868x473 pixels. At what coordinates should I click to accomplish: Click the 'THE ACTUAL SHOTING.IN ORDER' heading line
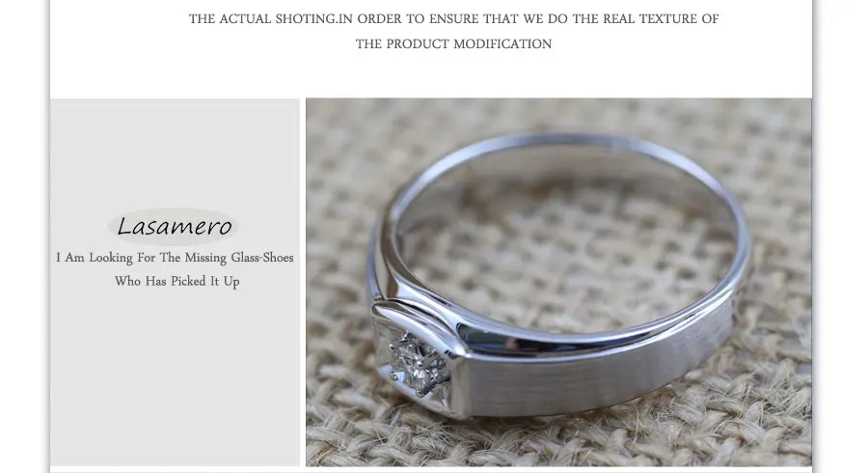point(453,19)
